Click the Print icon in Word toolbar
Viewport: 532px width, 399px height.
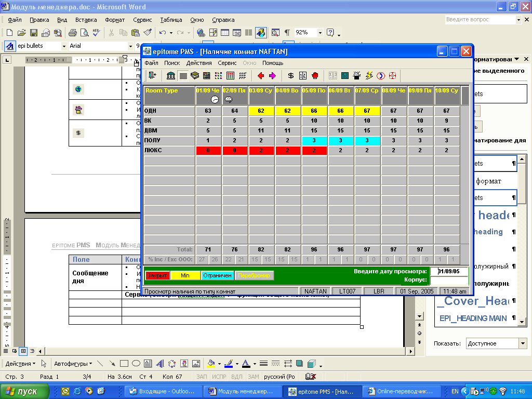(x=72, y=33)
